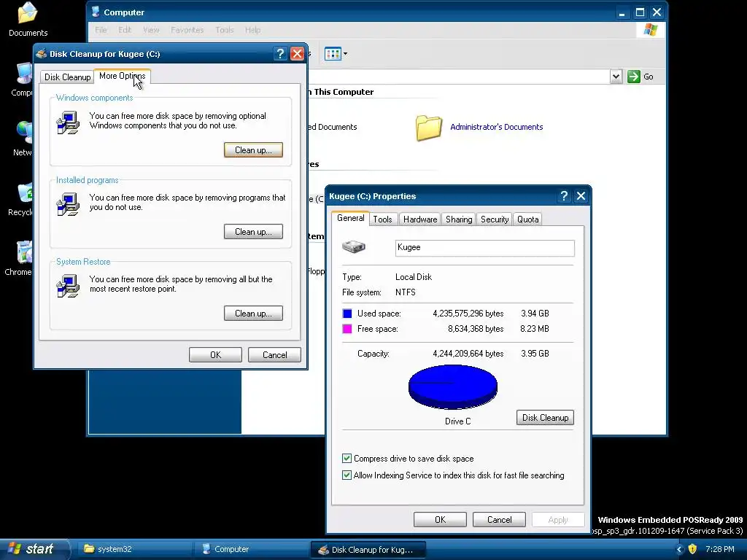Open the Edit menu in Computer window
This screenshot has width=747, height=560.
click(x=125, y=30)
